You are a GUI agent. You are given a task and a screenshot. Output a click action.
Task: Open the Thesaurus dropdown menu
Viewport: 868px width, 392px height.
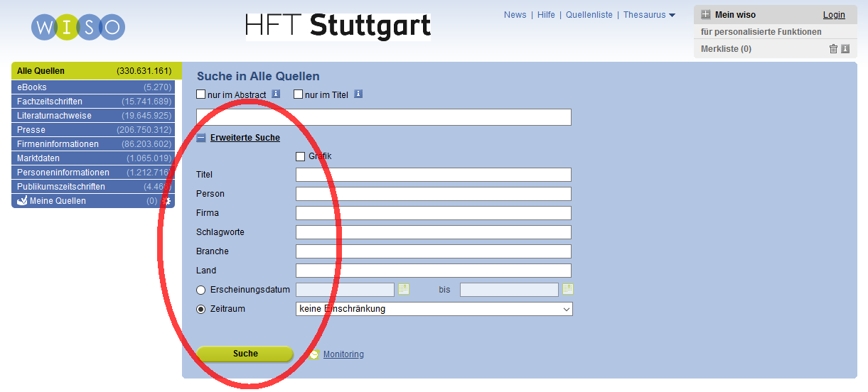pos(649,15)
